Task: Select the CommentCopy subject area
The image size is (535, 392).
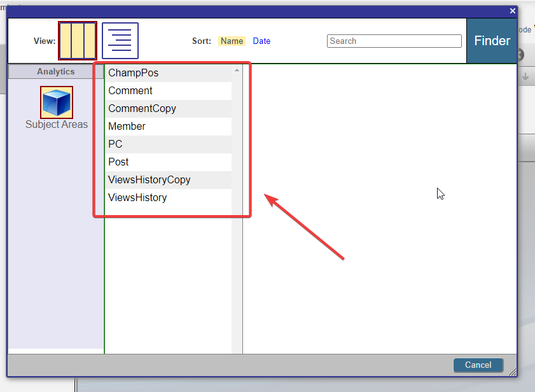Action: 169,109
